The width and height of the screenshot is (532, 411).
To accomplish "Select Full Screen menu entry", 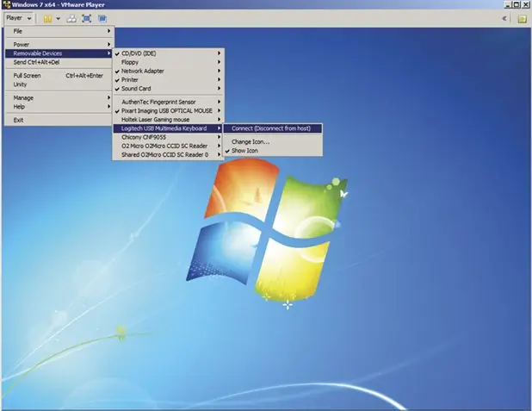I will tap(59, 76).
